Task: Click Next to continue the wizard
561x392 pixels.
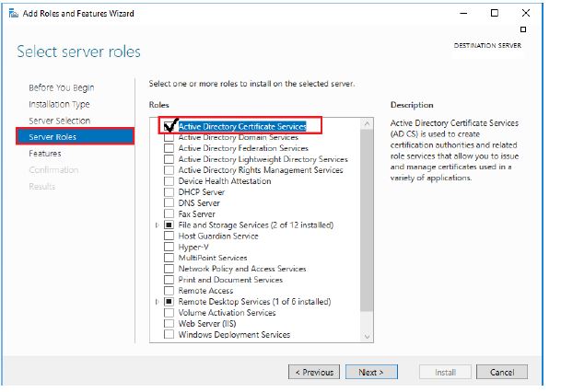Action: [x=371, y=372]
